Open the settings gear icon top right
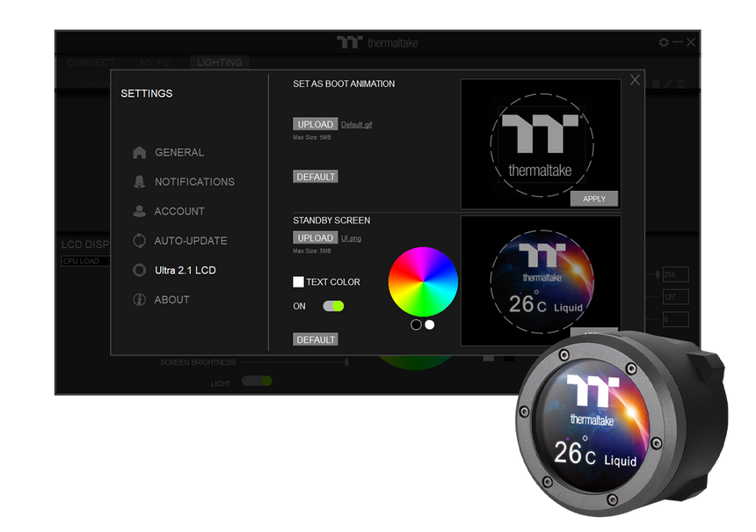This screenshot has width=756, height=532. pos(665,41)
